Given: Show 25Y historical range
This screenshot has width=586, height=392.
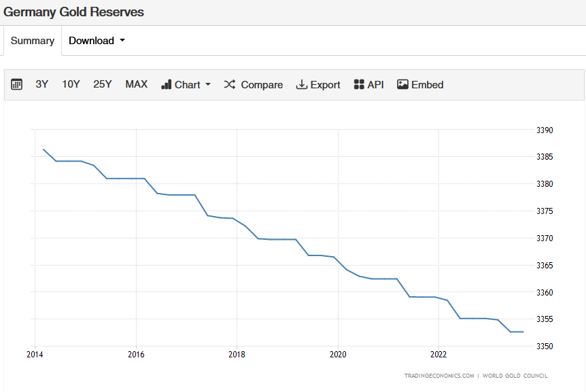Looking at the screenshot, I should (103, 85).
